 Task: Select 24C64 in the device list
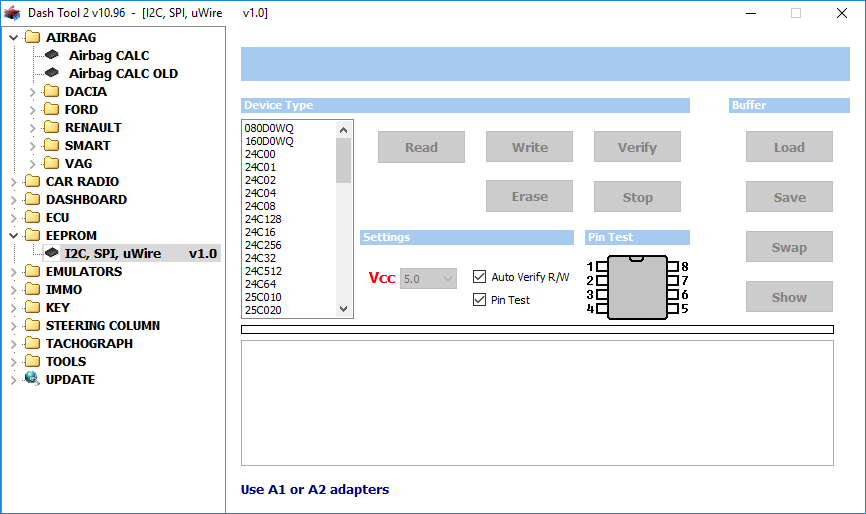260,284
